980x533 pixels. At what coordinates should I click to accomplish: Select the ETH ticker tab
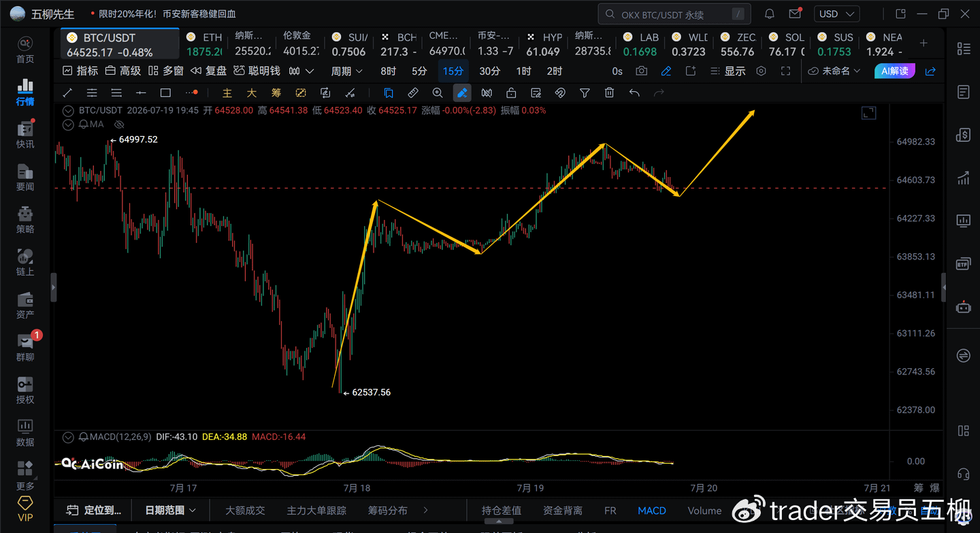point(204,44)
